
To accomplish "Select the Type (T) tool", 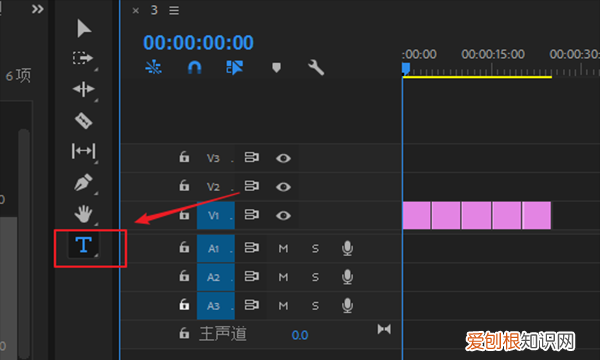I will [x=83, y=245].
